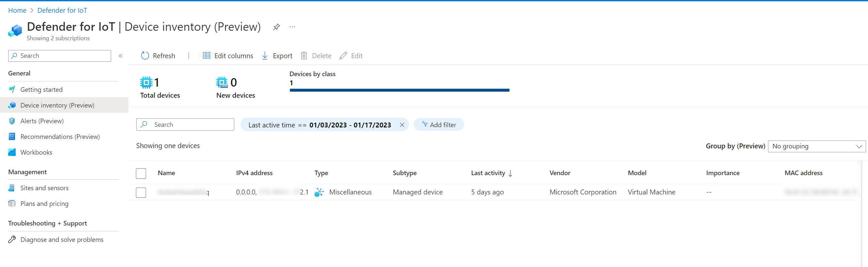Click the sort arrow beside Last activity
Screen dimensions: 868x267
(511, 173)
